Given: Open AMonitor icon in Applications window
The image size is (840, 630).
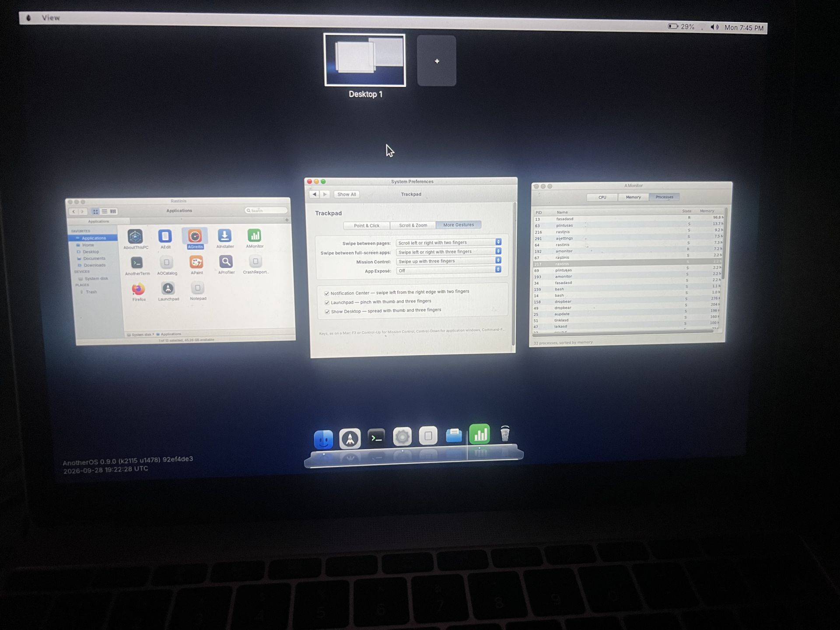Looking at the screenshot, I should (x=254, y=235).
